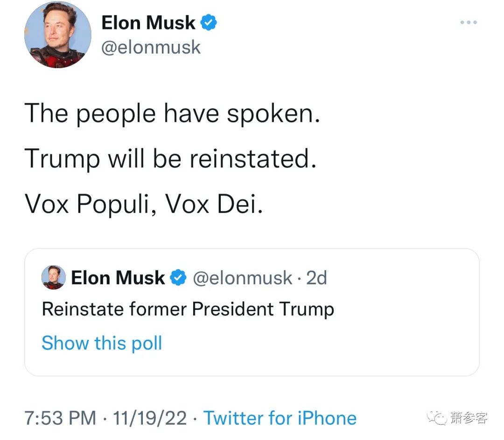Click the line Vox Populi, Vox Dei.

(144, 204)
